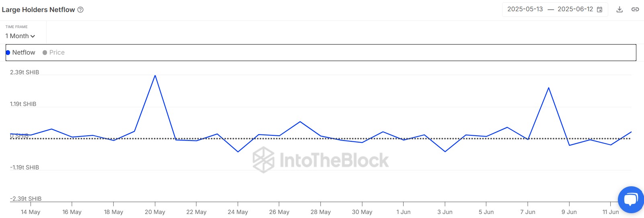Viewport: 644px width, 218px height.
Task: Click the Large Holders Netflow title
Action: pos(38,10)
